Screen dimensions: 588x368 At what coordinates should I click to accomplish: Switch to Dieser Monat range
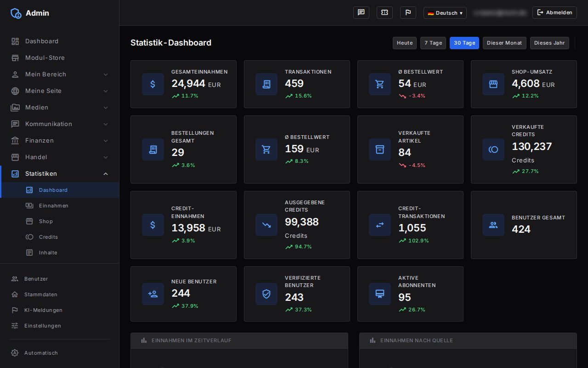click(504, 43)
